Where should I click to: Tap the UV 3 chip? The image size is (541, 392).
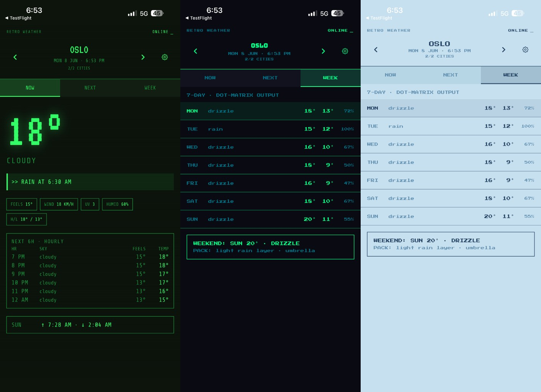(x=90, y=204)
